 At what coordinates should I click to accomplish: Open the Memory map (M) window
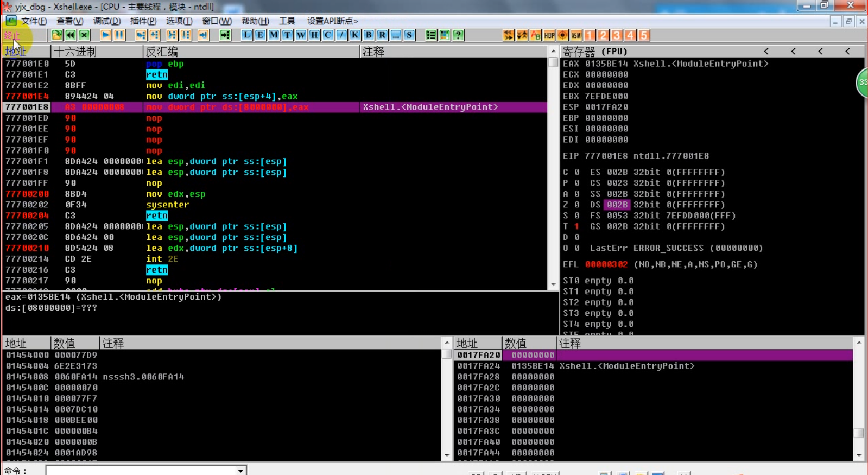[x=274, y=35]
